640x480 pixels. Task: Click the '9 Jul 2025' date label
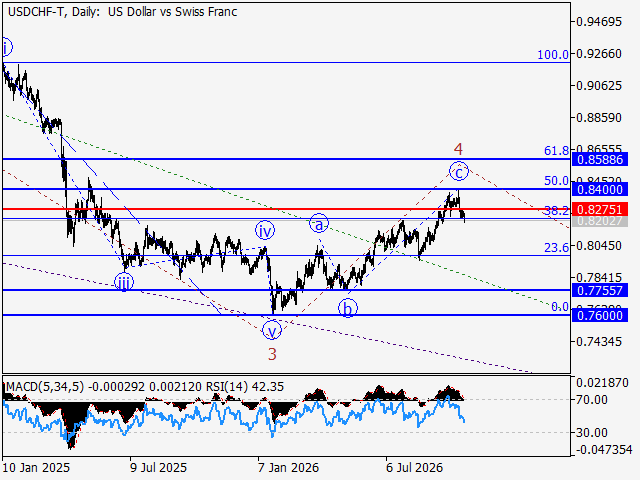158,467
